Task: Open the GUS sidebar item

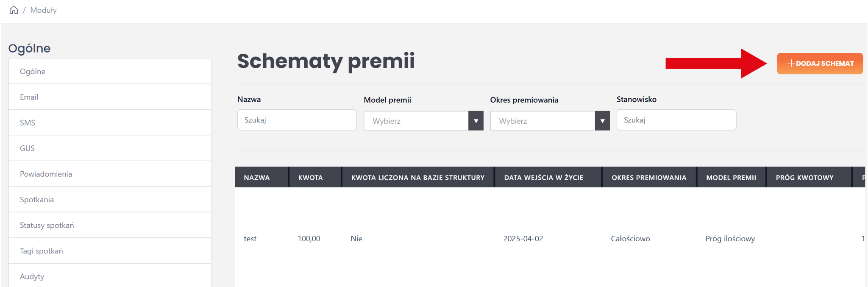Action: pos(27,148)
